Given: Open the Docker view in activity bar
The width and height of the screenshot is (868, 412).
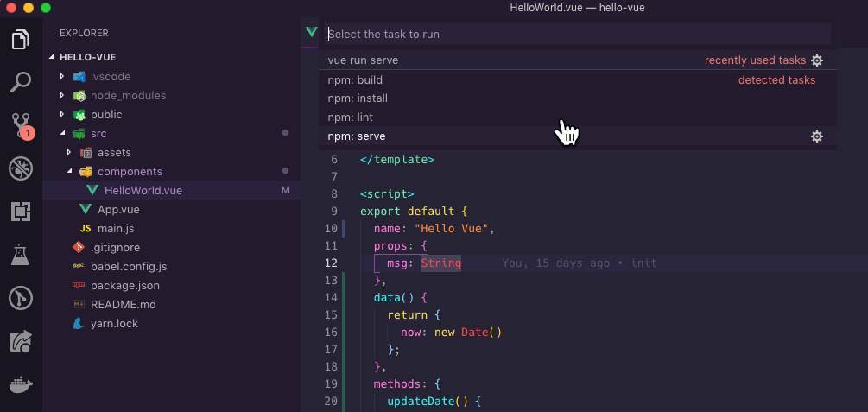Looking at the screenshot, I should pyautogui.click(x=21, y=384).
